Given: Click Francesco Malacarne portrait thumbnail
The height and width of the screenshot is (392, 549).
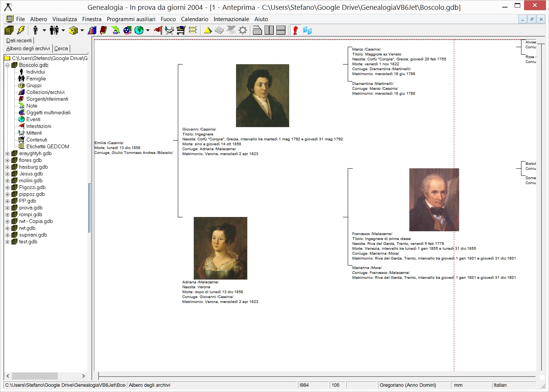Looking at the screenshot, I should pos(434,200).
